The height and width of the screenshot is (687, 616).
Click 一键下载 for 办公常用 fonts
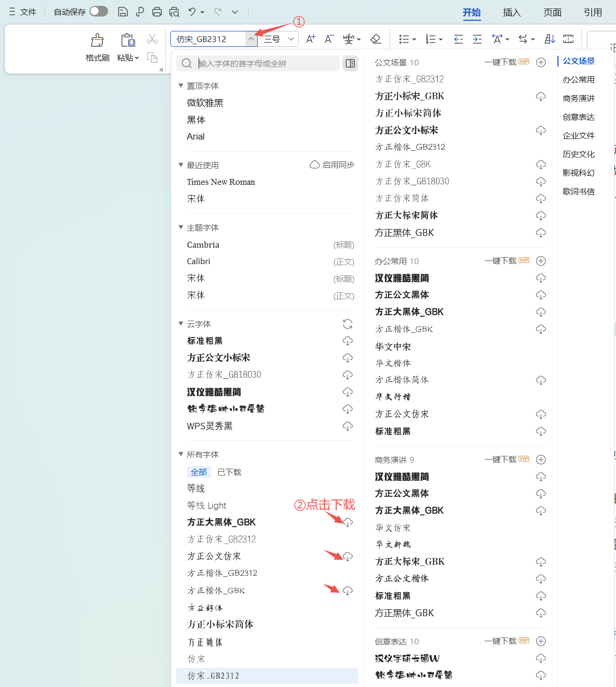tap(500, 261)
